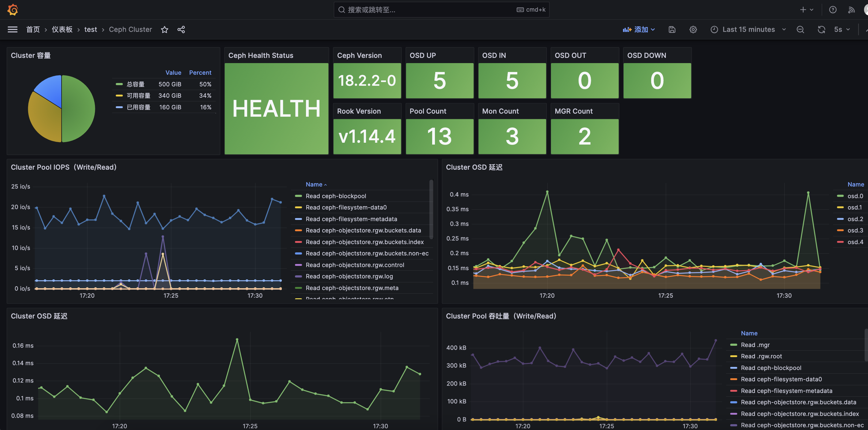The image size is (868, 430).
Task: Open the news feed icon
Action: click(x=851, y=10)
